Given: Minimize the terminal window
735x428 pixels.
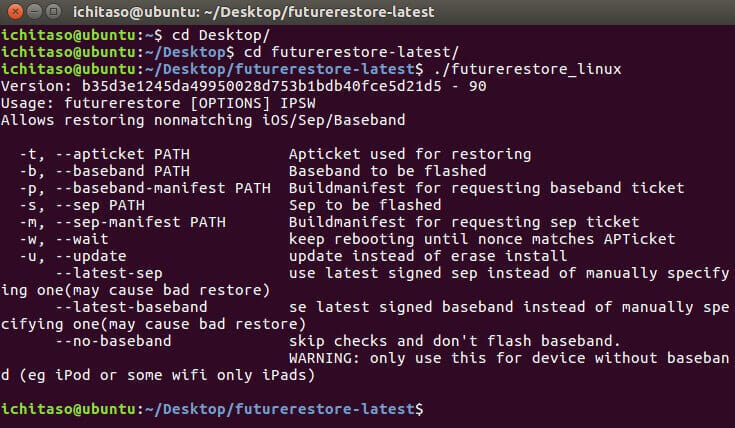Looking at the screenshot, I should [x=34, y=12].
